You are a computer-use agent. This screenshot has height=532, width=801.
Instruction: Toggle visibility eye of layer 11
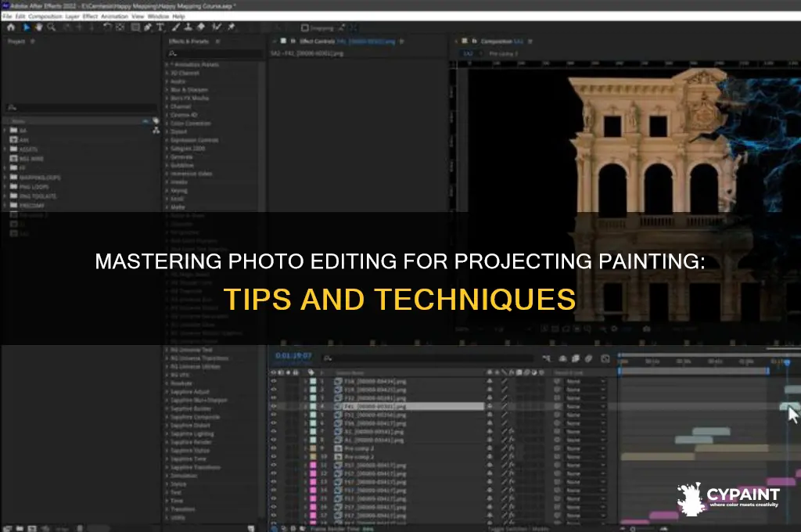pyautogui.click(x=274, y=465)
